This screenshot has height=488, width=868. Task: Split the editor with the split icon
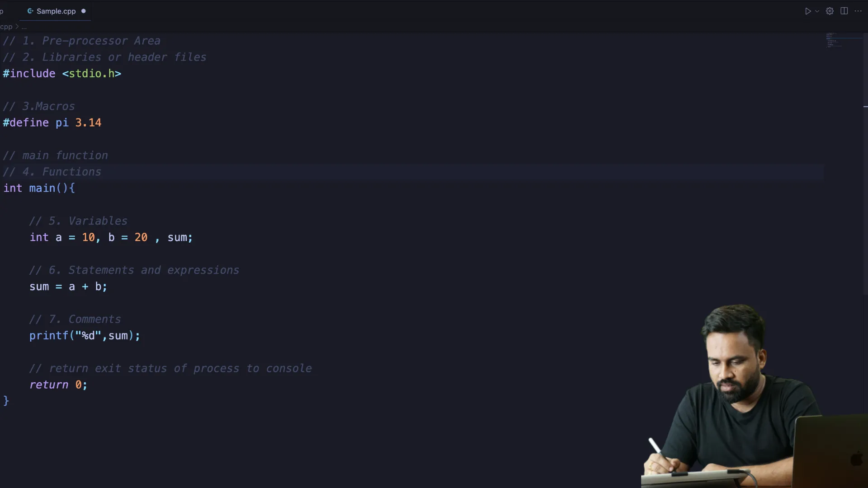(844, 11)
